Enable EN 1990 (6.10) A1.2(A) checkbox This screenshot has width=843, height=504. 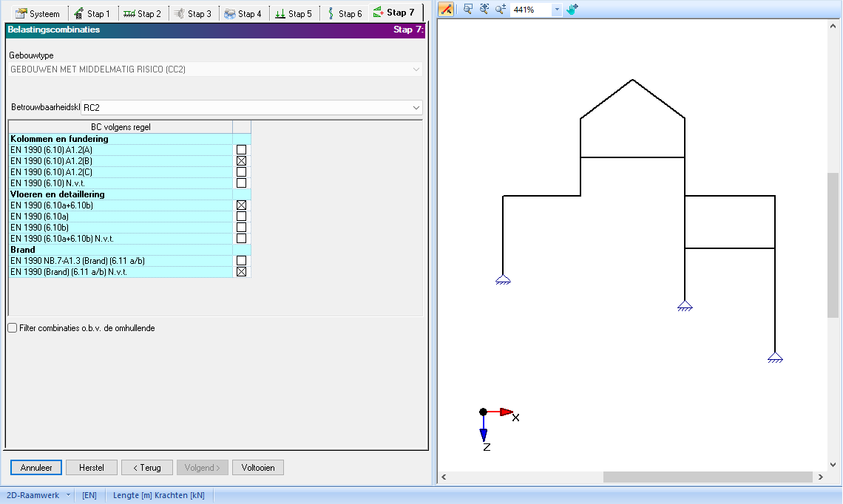(241, 150)
